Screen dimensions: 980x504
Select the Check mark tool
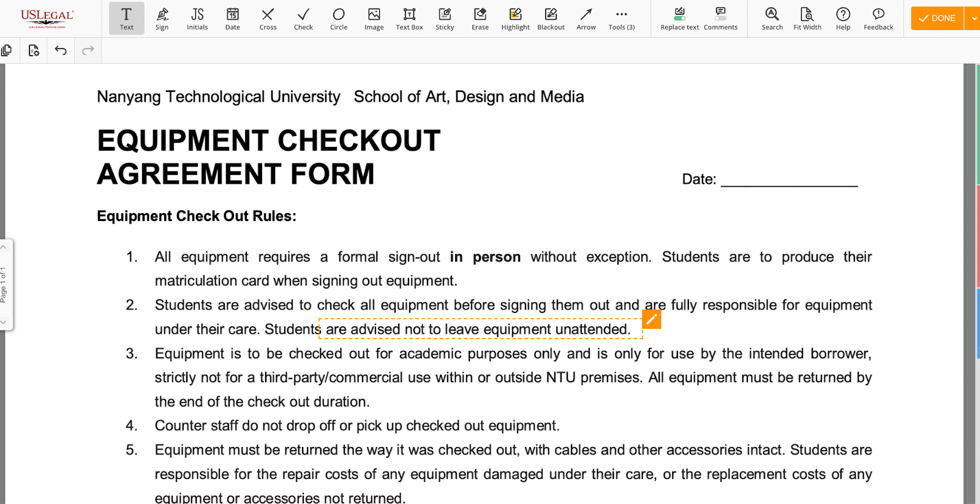[x=303, y=18]
